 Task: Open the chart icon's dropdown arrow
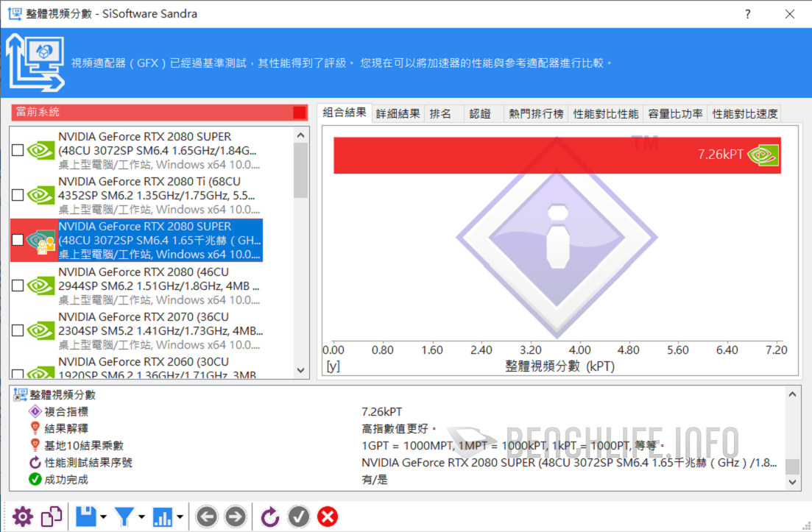180,517
